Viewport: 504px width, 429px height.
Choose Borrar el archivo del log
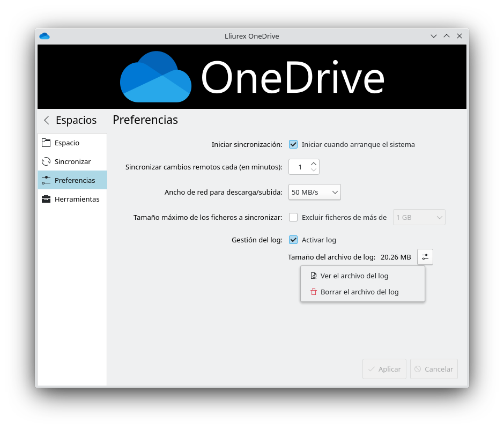pos(359,292)
